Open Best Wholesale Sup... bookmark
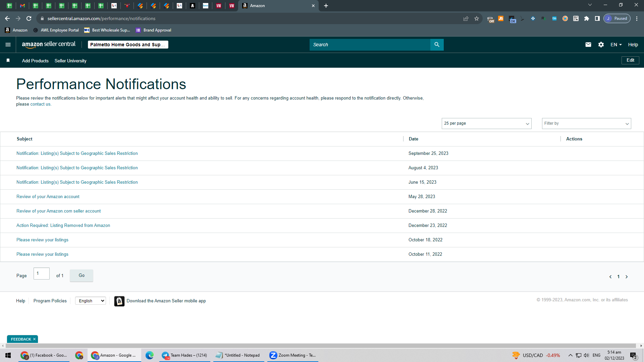The height and width of the screenshot is (362, 644). click(107, 30)
